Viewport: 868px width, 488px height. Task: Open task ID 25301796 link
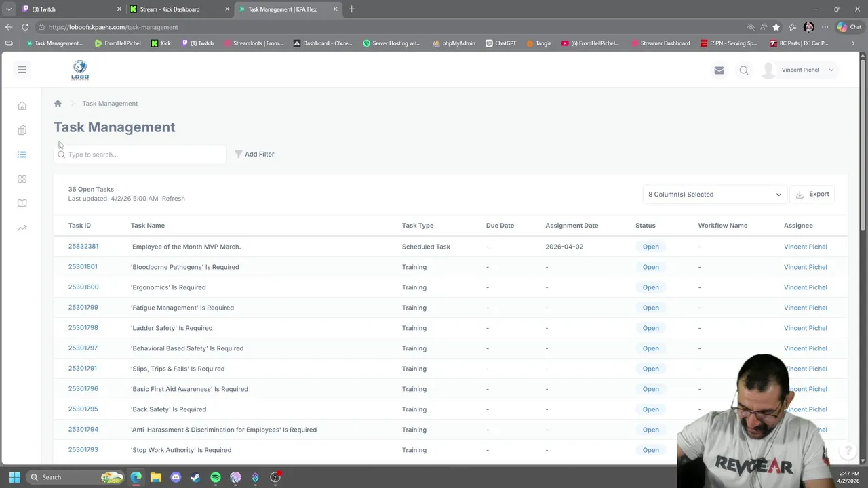click(83, 388)
